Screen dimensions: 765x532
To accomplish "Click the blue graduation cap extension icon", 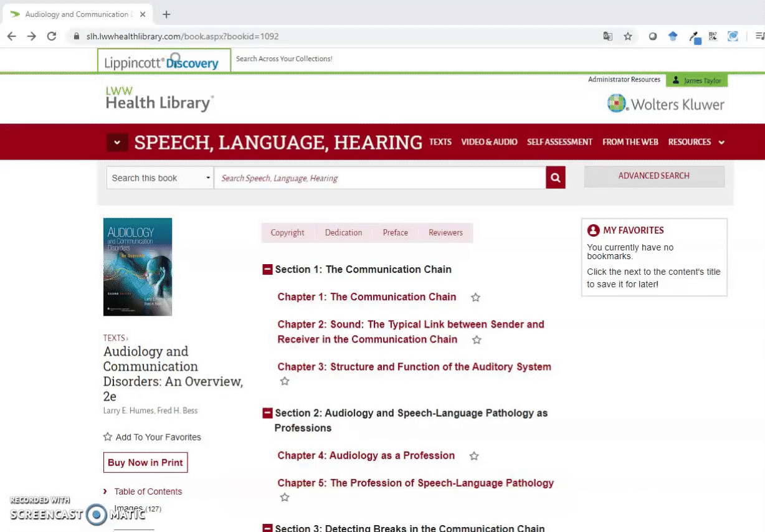I will click(x=673, y=36).
